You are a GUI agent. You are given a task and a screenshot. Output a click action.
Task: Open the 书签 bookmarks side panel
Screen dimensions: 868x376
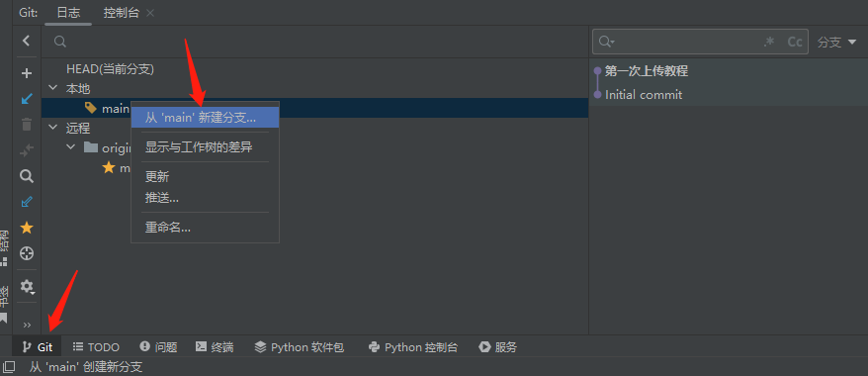click(4, 305)
